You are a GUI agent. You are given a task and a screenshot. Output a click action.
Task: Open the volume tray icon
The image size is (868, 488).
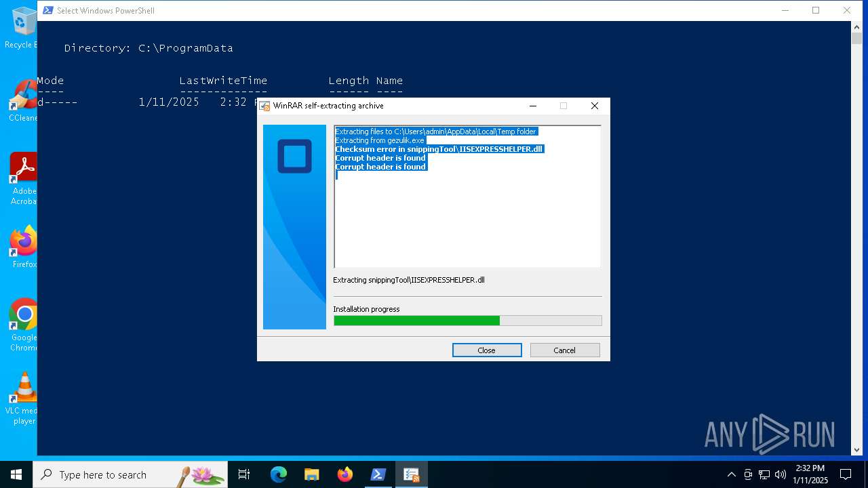point(781,474)
